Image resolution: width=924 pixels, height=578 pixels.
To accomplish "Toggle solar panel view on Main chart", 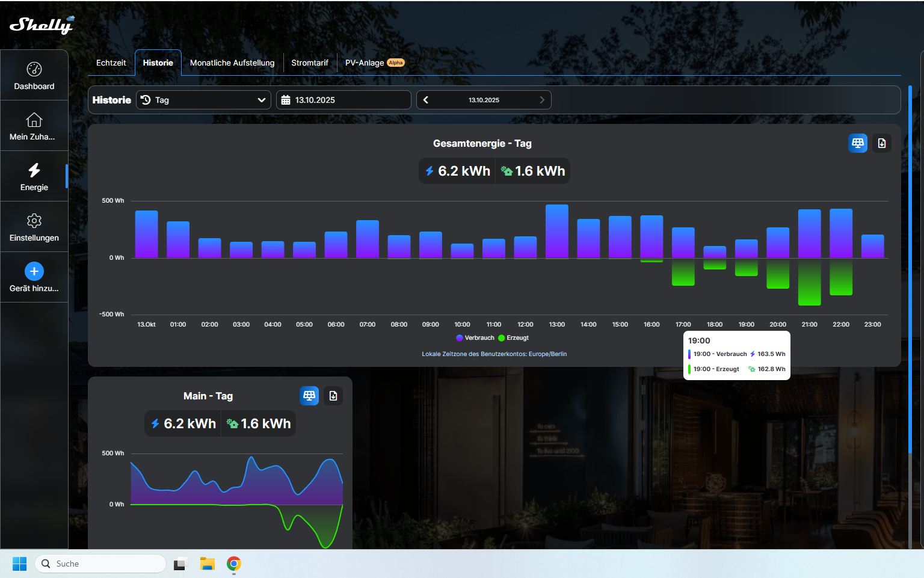I will 309,396.
